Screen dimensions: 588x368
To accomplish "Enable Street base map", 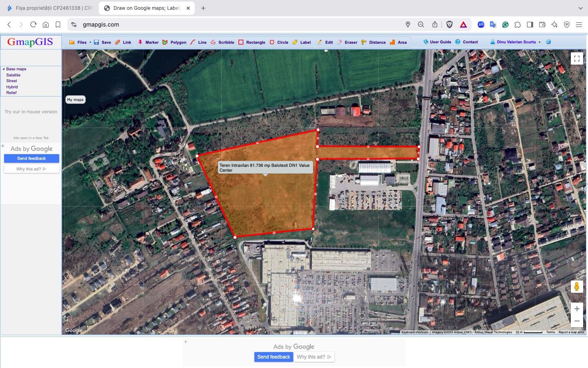I will (11, 81).
